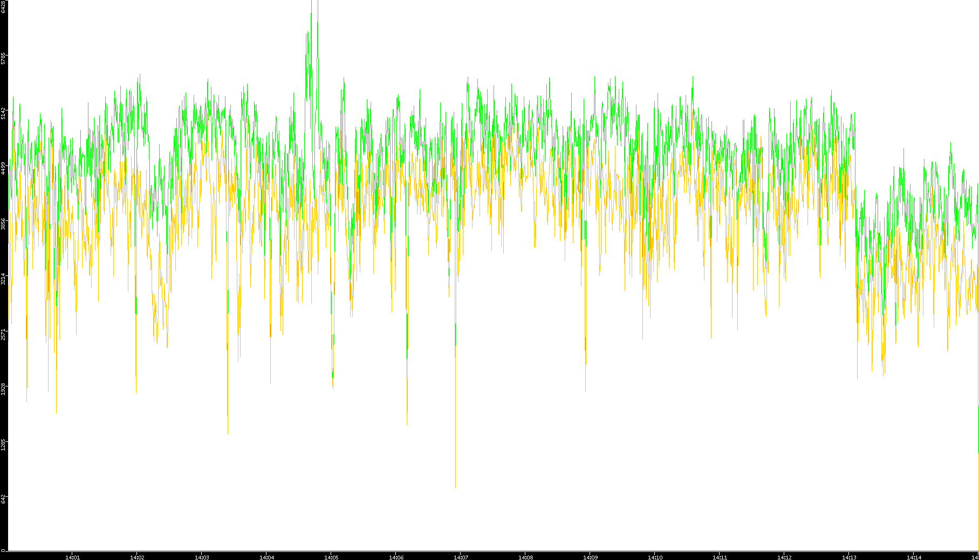Screen dimensions: 979x560
Task: Click the 14:03 time axis label
Action: (202, 557)
